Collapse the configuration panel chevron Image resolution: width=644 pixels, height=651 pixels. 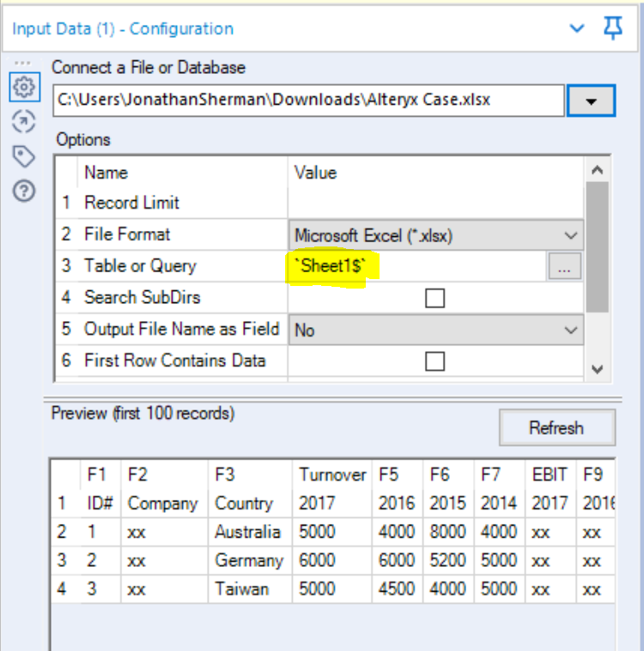click(578, 28)
